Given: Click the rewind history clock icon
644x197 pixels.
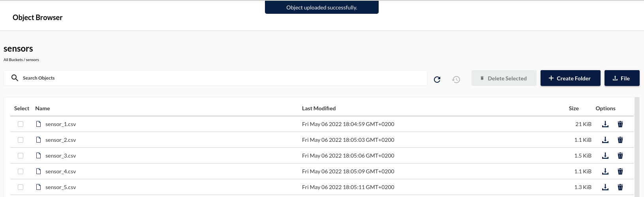Looking at the screenshot, I should click(456, 80).
